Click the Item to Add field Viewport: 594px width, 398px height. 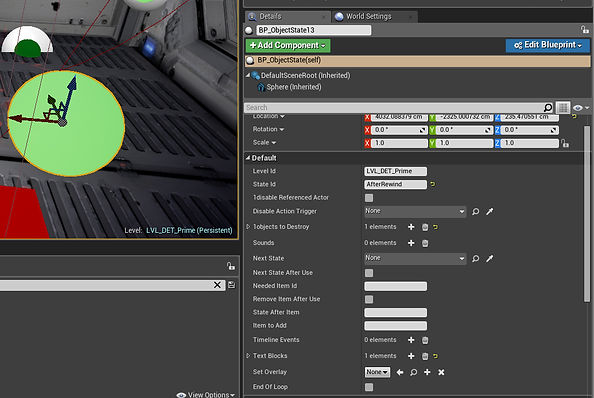point(395,326)
